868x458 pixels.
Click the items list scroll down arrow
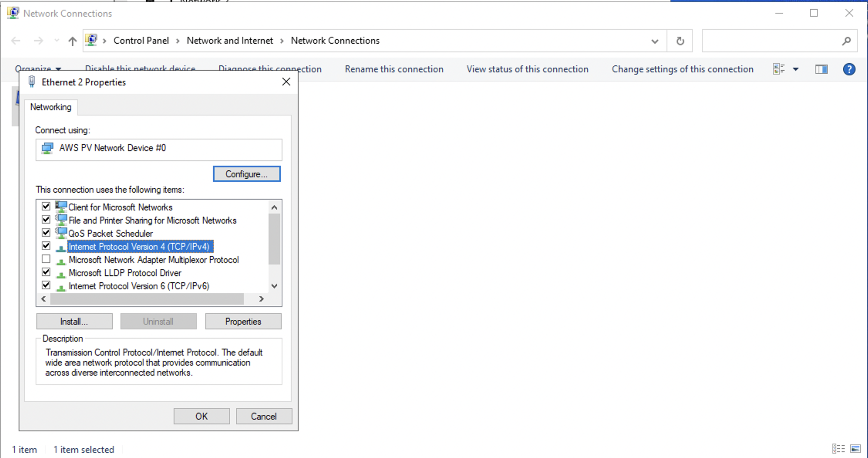(274, 286)
